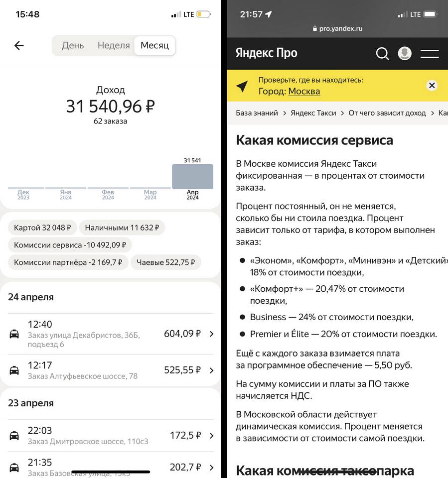
Task: Tap taxi icon beside the 12:40 order
Action: pos(14,334)
